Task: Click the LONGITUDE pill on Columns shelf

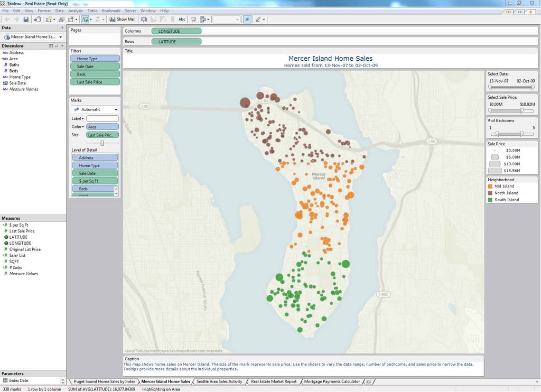Action: 176,31
